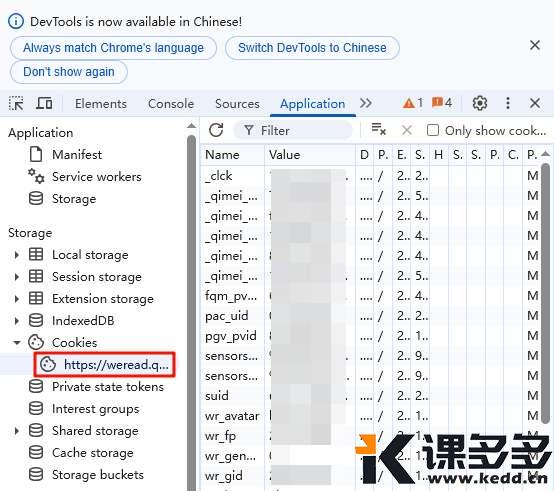Screen dimensions: 554x491
Task: Select Local storage item
Action: click(90, 255)
